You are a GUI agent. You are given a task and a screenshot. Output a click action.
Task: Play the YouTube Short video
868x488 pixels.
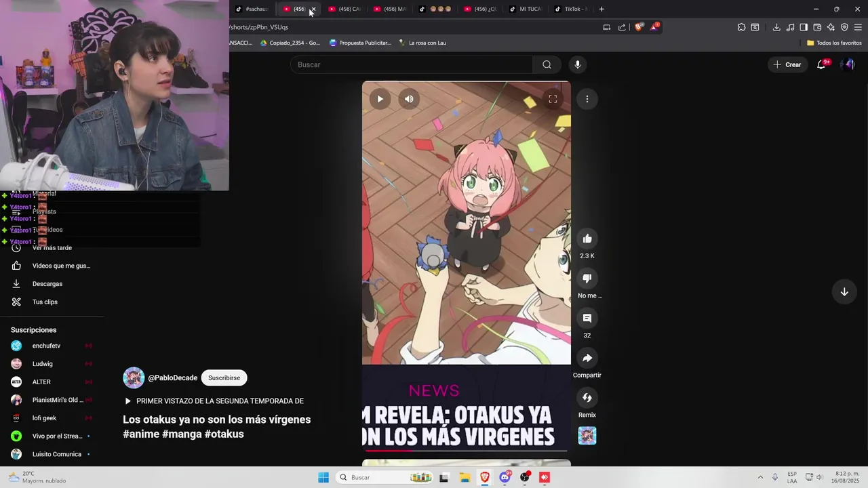pyautogui.click(x=380, y=99)
